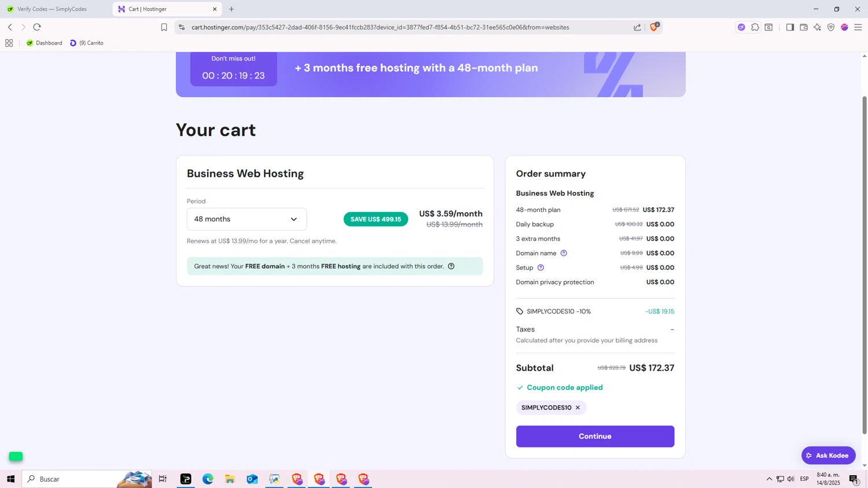Click the scrollbar down arrow
Screen dimensions: 868x488
coord(865,465)
